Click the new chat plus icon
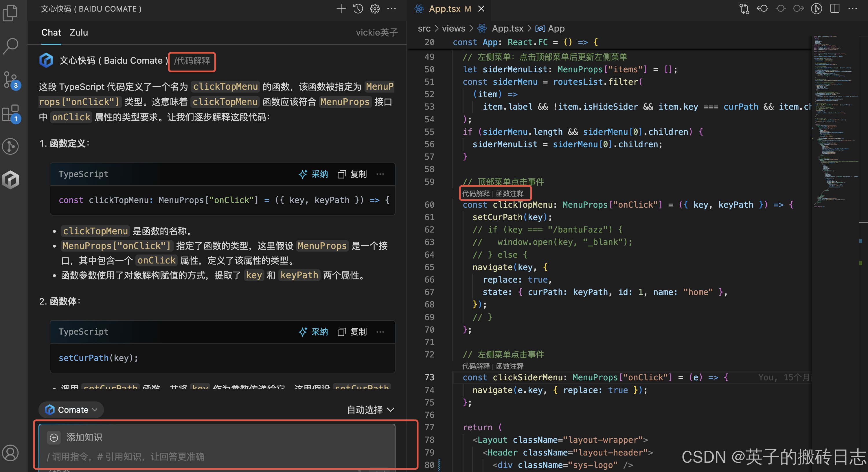The width and height of the screenshot is (868, 472). (x=341, y=9)
